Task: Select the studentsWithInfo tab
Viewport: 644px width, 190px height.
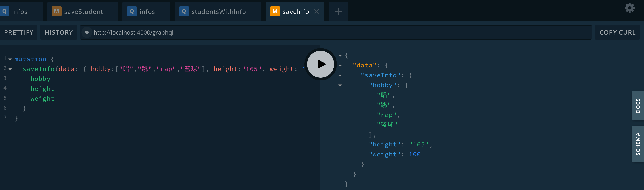Action: tap(218, 11)
